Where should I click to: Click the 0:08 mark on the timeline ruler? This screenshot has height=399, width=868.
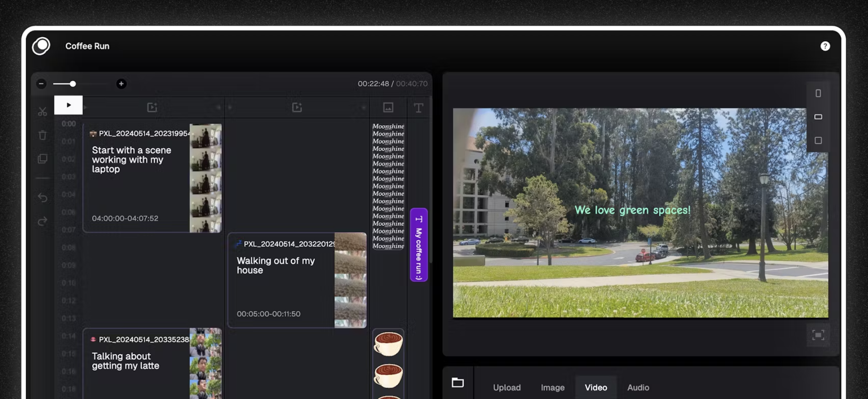pos(69,247)
